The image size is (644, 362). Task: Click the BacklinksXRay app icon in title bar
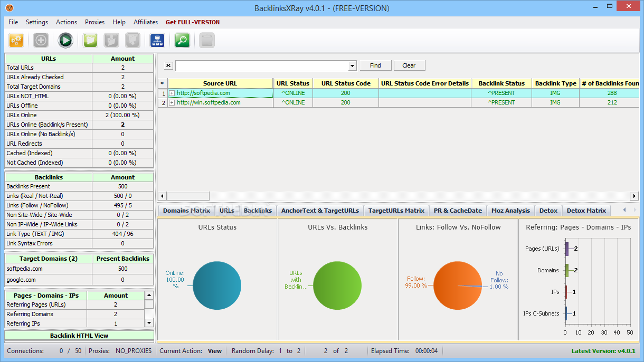pyautogui.click(x=10, y=8)
